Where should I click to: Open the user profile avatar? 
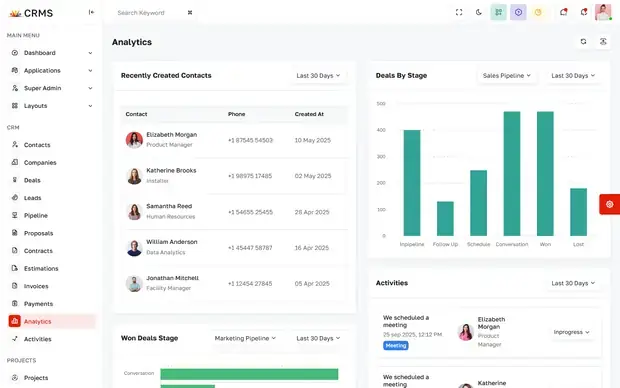coord(603,12)
